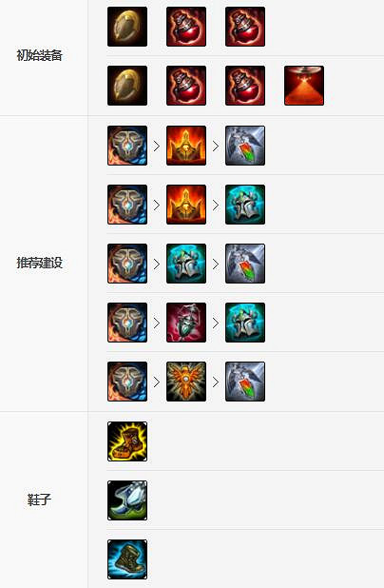Click the teal knight item in middle of third build

point(186,264)
